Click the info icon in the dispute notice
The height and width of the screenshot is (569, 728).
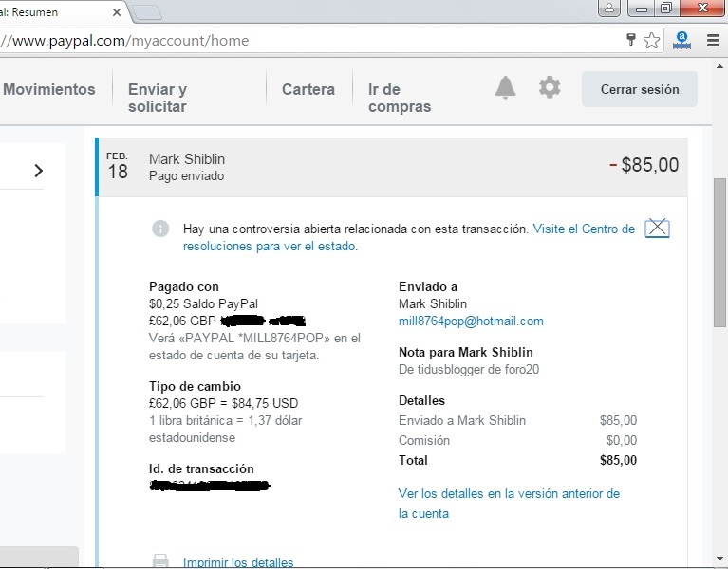[x=161, y=229]
